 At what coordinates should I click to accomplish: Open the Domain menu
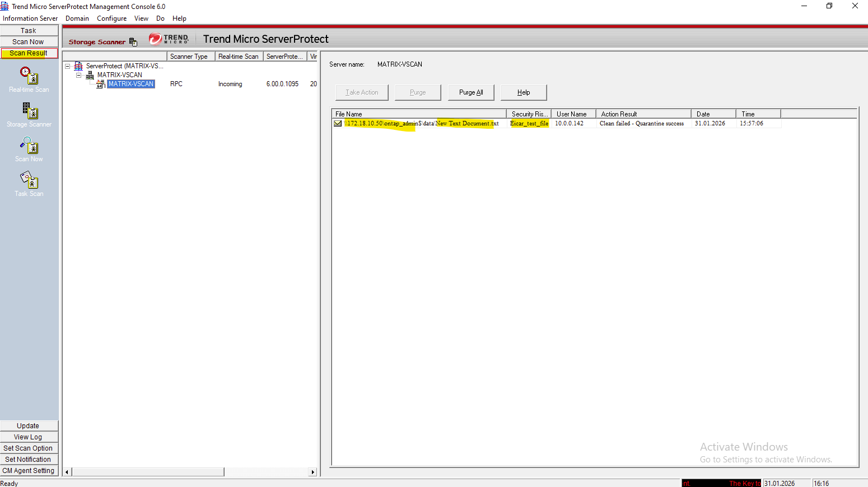point(77,18)
